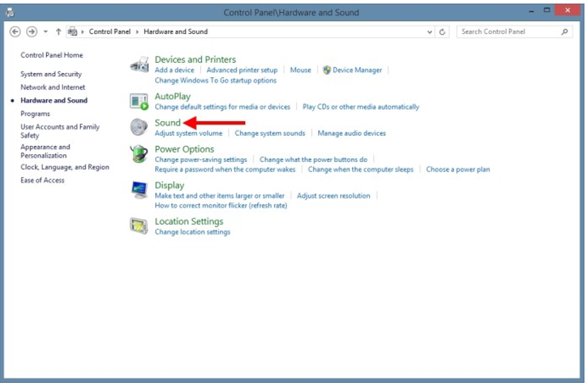Click the Sound heading link
The image size is (588, 385).
tap(168, 122)
